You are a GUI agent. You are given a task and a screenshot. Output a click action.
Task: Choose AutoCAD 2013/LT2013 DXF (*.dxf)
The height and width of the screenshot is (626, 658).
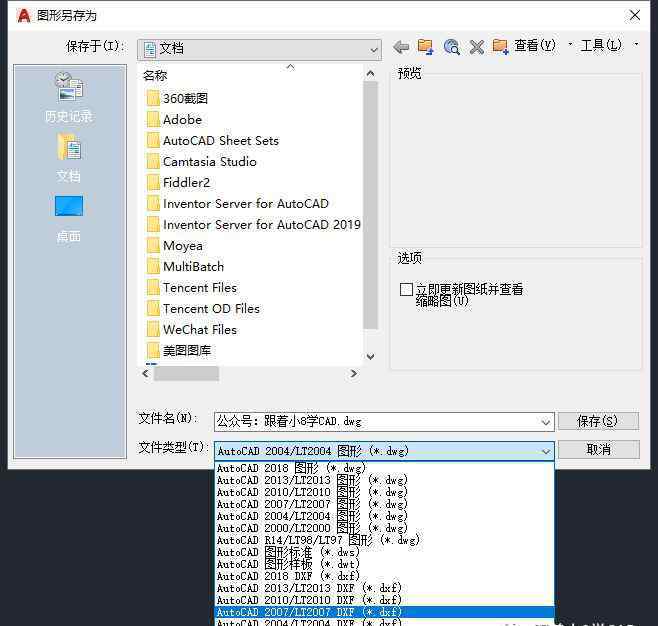coord(384,588)
